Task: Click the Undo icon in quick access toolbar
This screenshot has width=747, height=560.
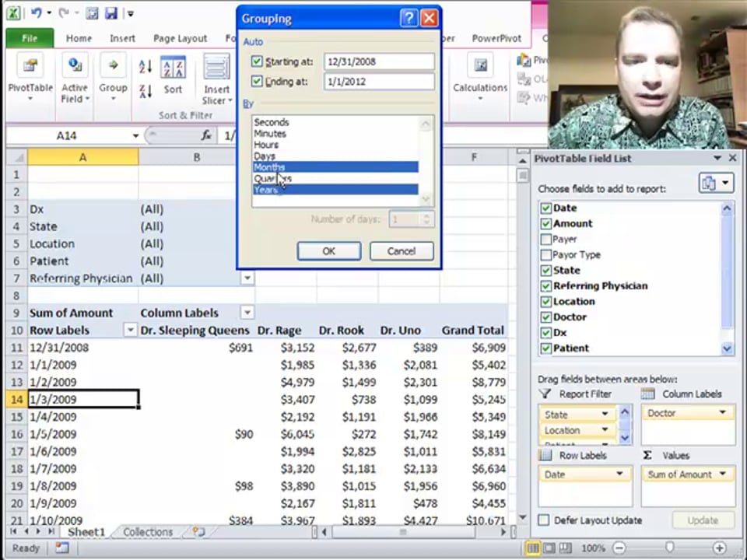Action: (x=37, y=13)
